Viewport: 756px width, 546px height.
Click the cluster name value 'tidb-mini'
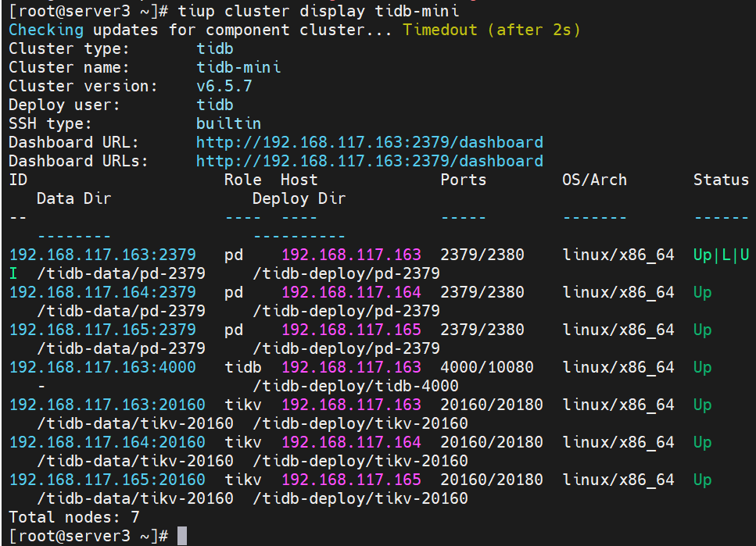click(x=238, y=67)
